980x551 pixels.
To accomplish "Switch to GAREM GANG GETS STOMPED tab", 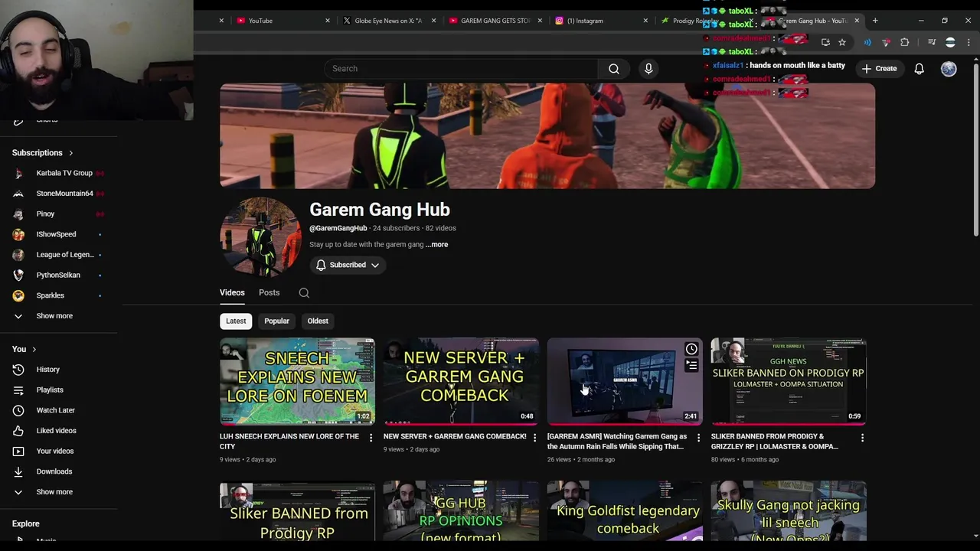I will click(493, 21).
